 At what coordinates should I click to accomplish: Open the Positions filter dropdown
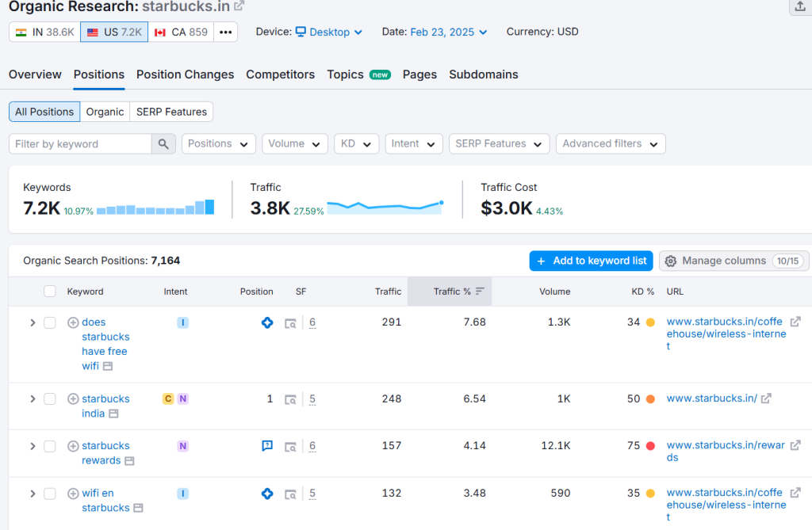pos(219,144)
